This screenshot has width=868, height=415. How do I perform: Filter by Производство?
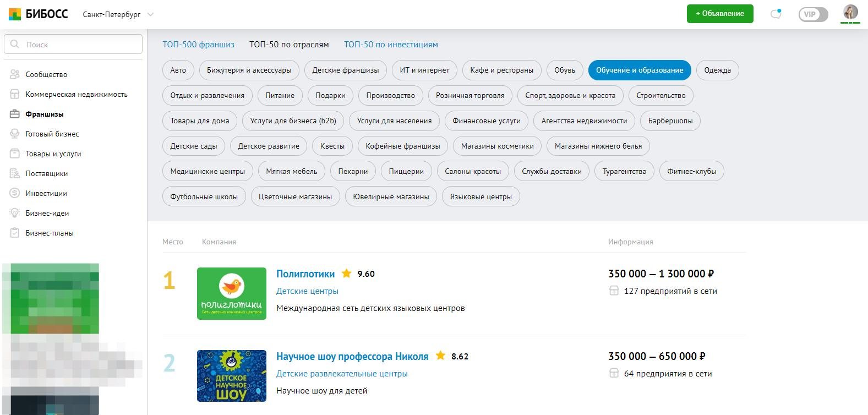(x=391, y=95)
